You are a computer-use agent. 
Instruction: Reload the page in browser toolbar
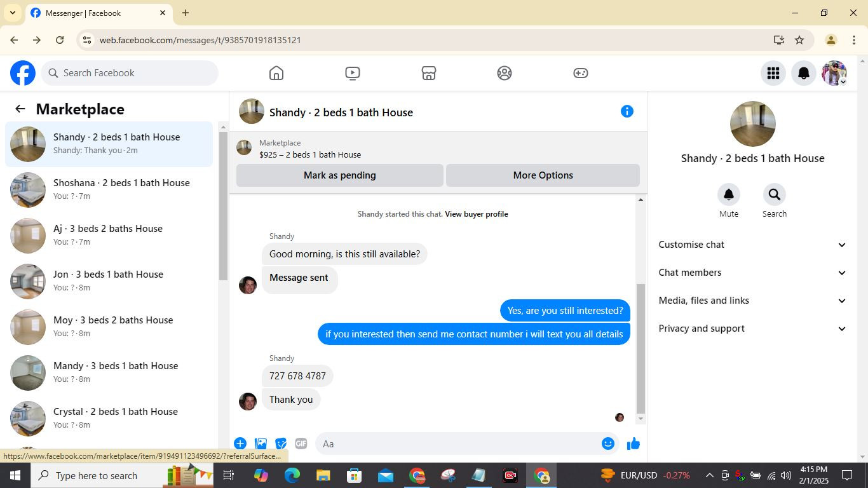pyautogui.click(x=60, y=40)
